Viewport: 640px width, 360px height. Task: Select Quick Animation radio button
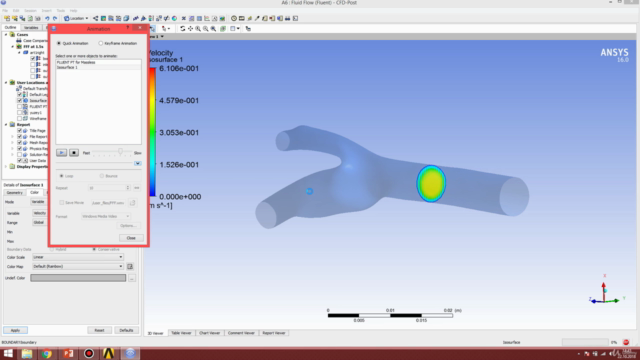(59, 43)
